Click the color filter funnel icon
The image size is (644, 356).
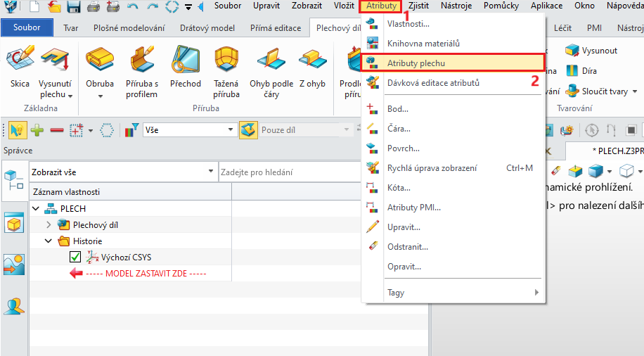click(131, 130)
